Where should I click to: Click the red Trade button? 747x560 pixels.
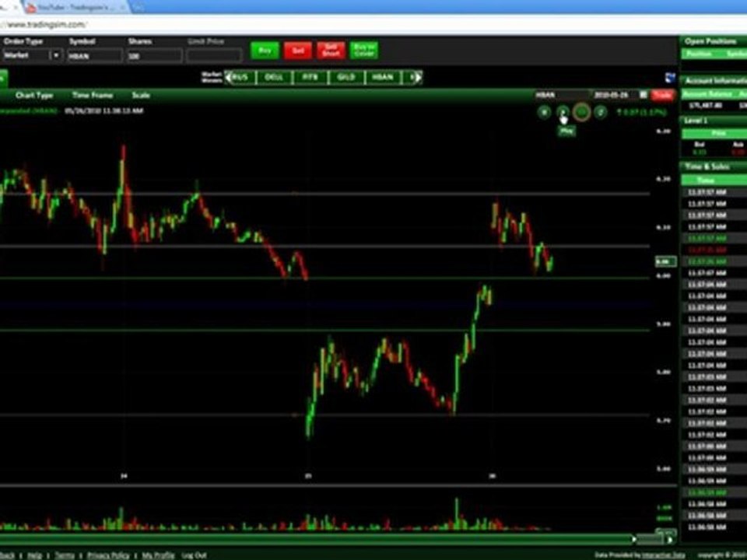tap(662, 95)
